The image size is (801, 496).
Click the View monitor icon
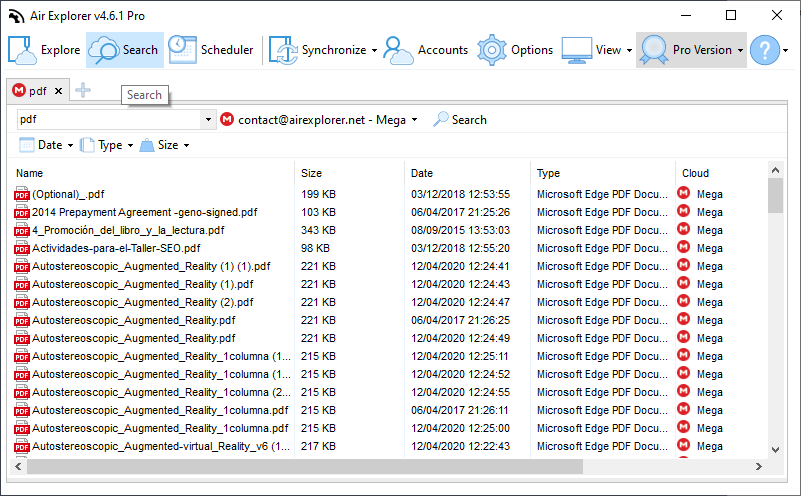[x=577, y=50]
